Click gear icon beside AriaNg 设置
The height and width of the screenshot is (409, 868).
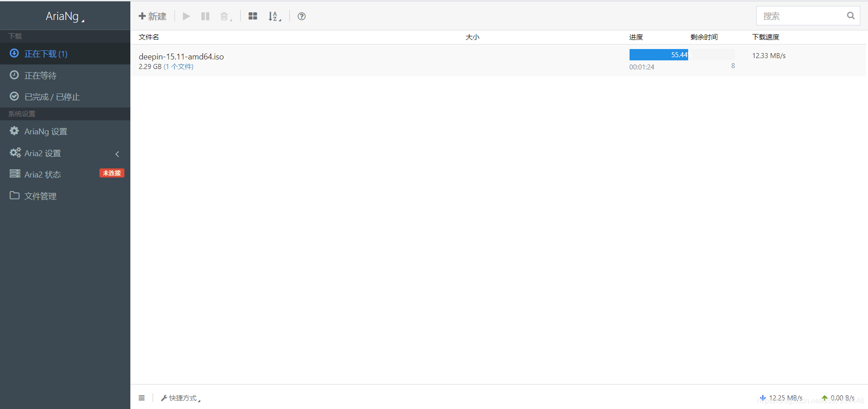point(15,131)
